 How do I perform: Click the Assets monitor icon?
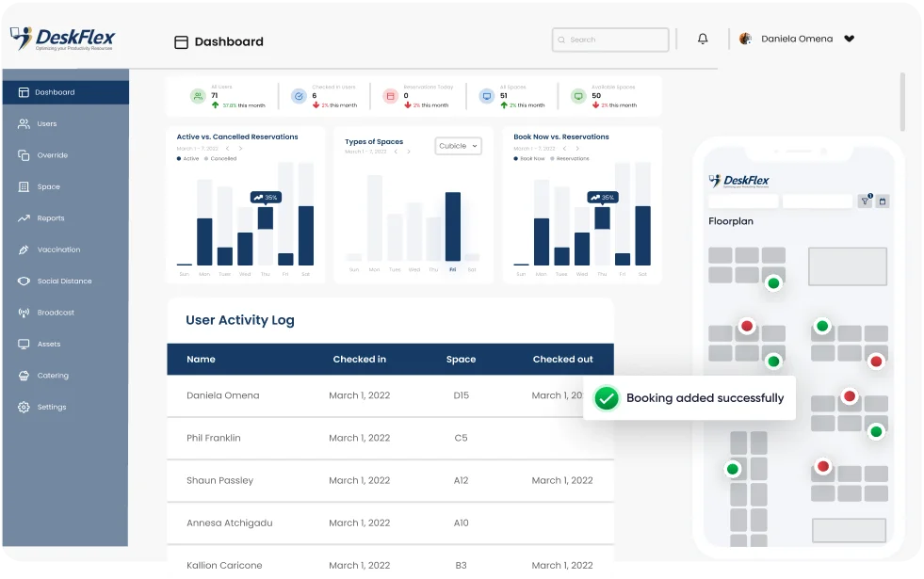24,344
